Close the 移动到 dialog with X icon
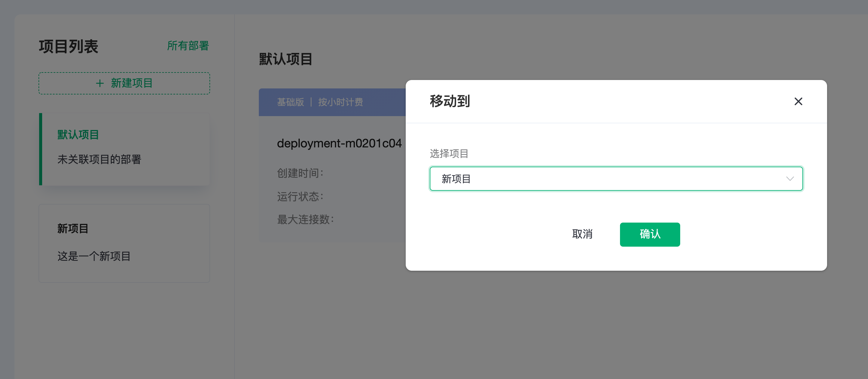The height and width of the screenshot is (379, 868). point(798,101)
